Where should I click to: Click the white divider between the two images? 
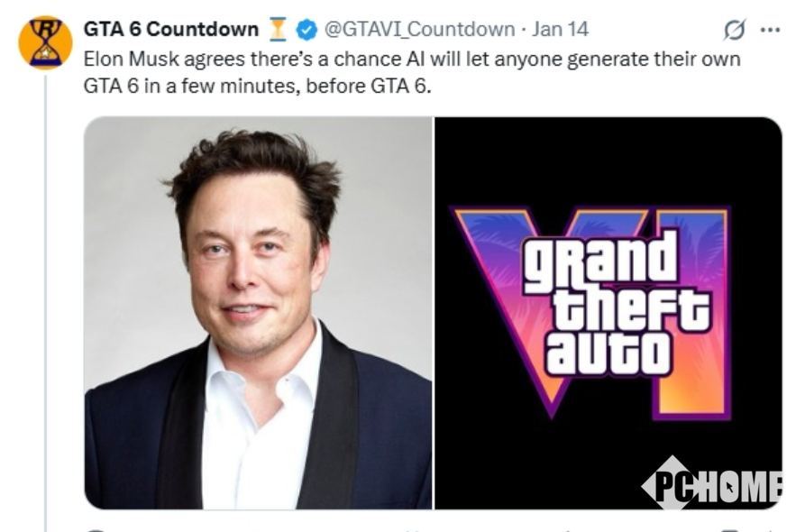tap(434, 313)
